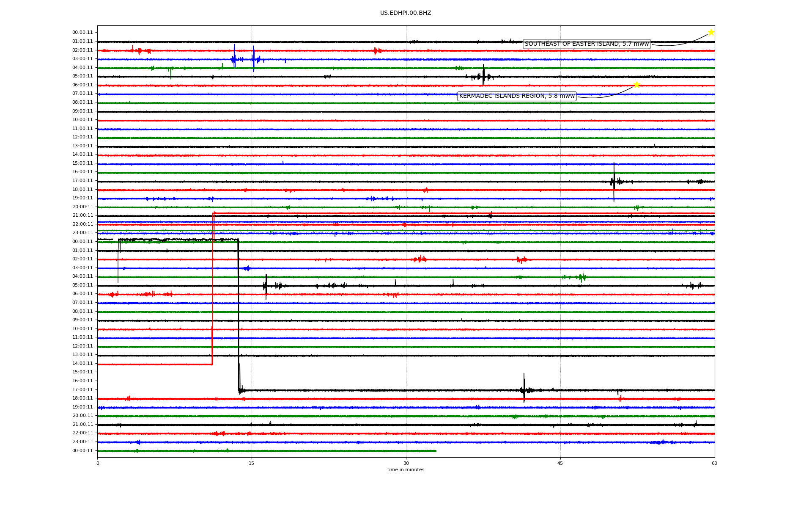
Task: Click the 15 minute tick label on x-axis
Action: pos(252,463)
